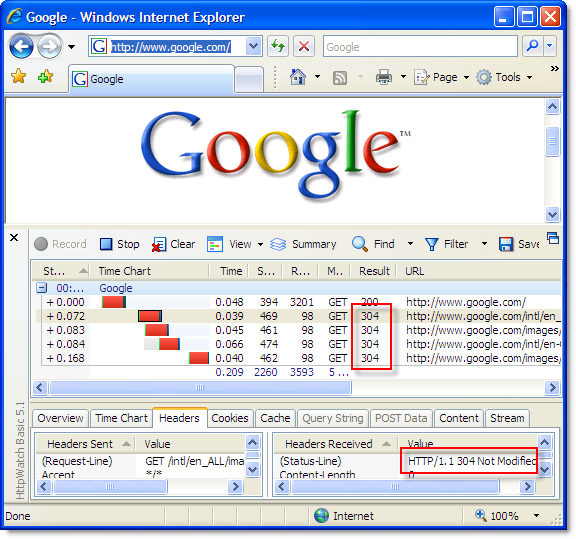This screenshot has height=539, width=576.
Task: Open the Find dropdown arrow
Action: tap(410, 244)
